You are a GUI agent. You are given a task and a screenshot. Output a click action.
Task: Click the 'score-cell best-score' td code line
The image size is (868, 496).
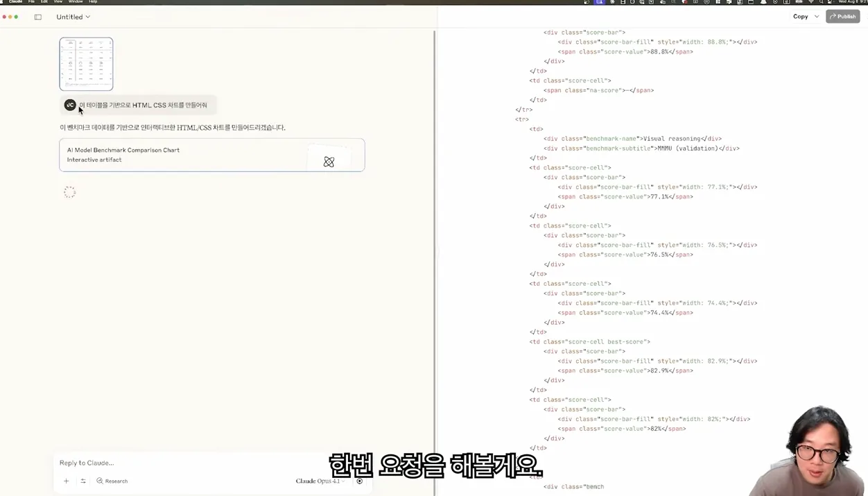coord(589,342)
